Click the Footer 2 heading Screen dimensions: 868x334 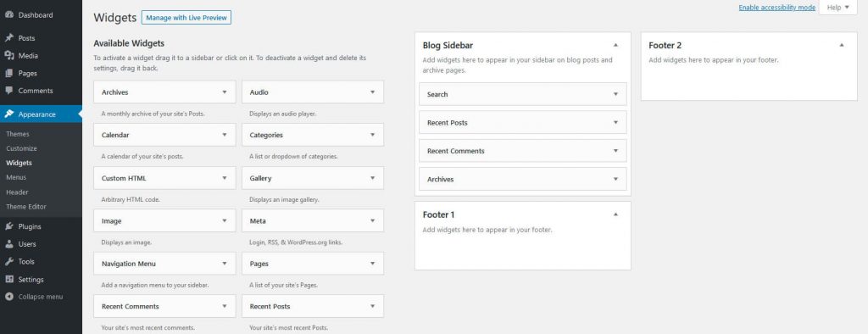point(665,46)
